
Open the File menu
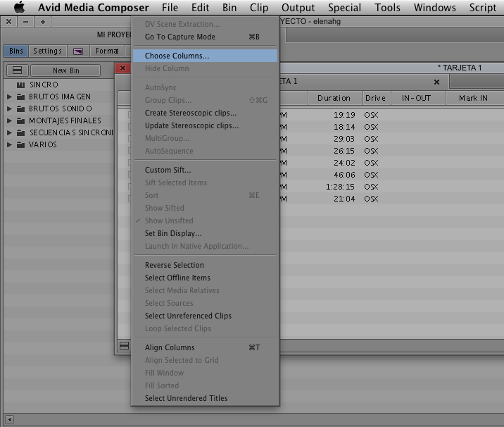(x=170, y=8)
